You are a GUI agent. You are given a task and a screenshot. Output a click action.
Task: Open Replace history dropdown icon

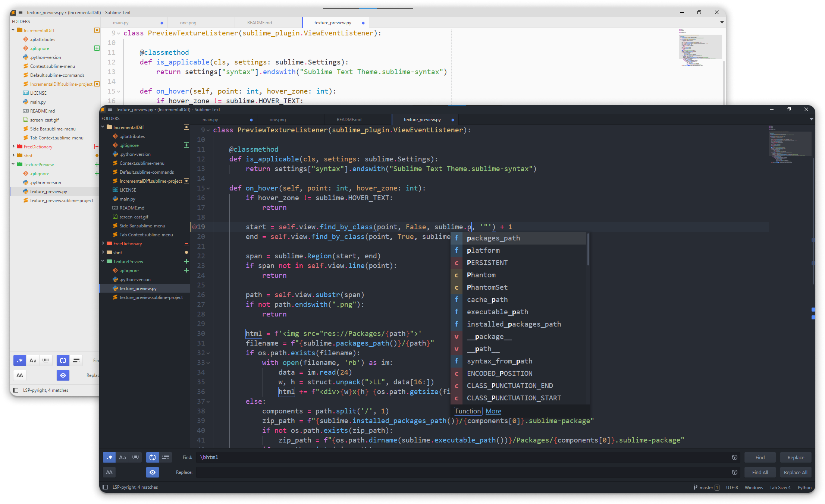coord(735,472)
